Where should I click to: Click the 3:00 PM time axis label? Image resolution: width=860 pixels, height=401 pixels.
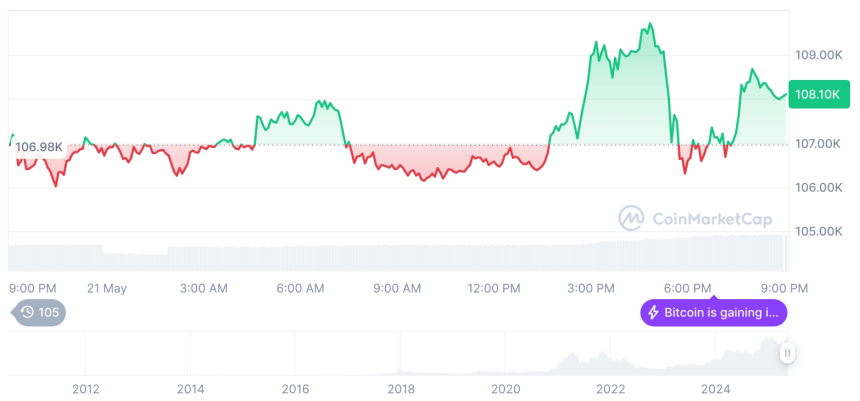[x=591, y=288]
